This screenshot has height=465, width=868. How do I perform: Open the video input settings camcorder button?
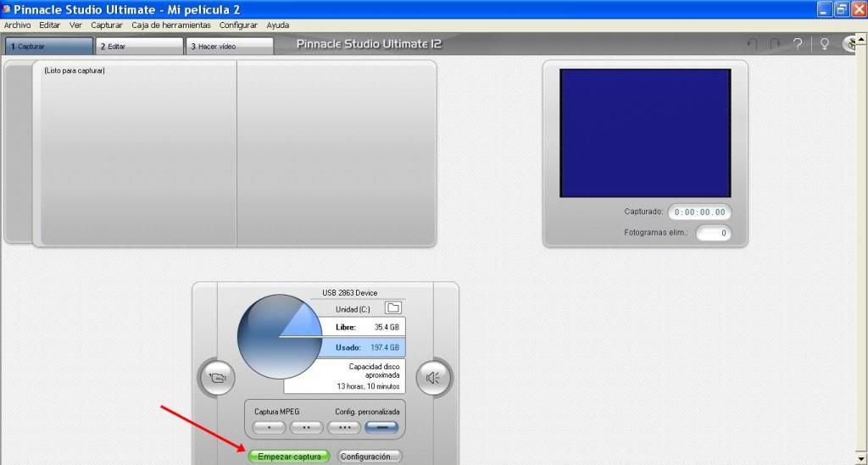click(x=217, y=378)
